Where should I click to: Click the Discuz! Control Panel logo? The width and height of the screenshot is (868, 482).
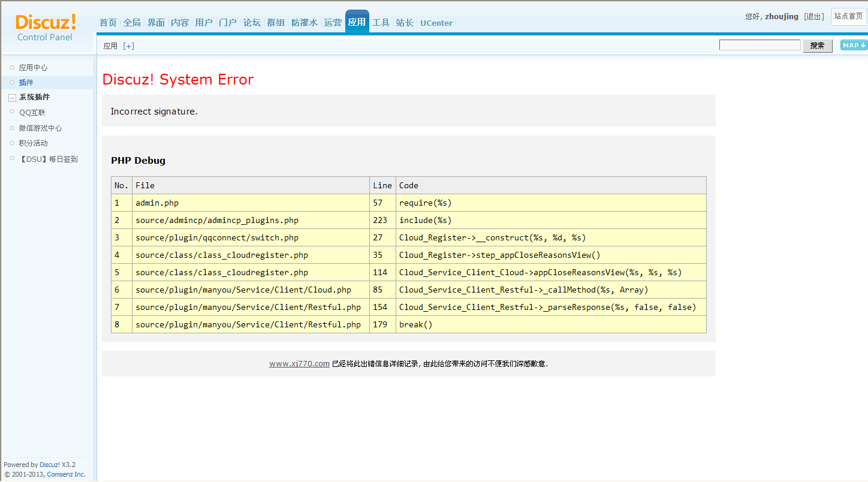point(46,28)
